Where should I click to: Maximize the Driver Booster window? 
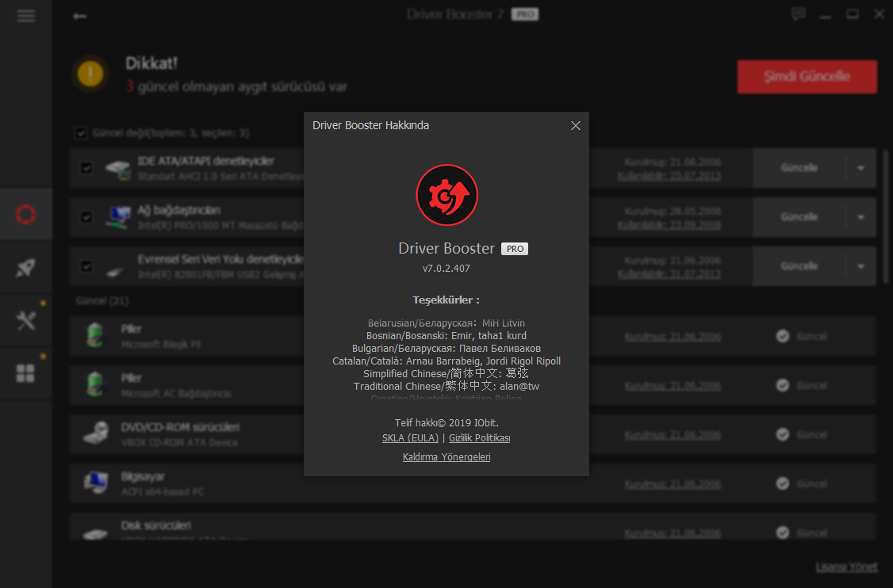[852, 14]
